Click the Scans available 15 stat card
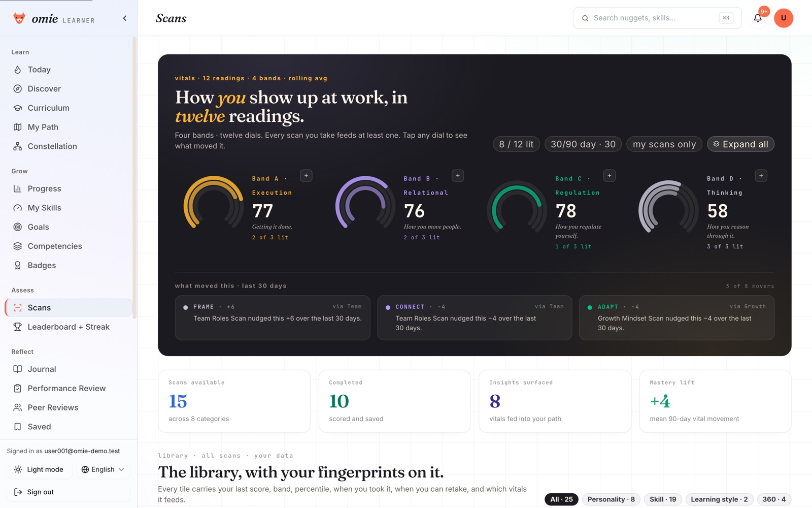 click(x=234, y=401)
